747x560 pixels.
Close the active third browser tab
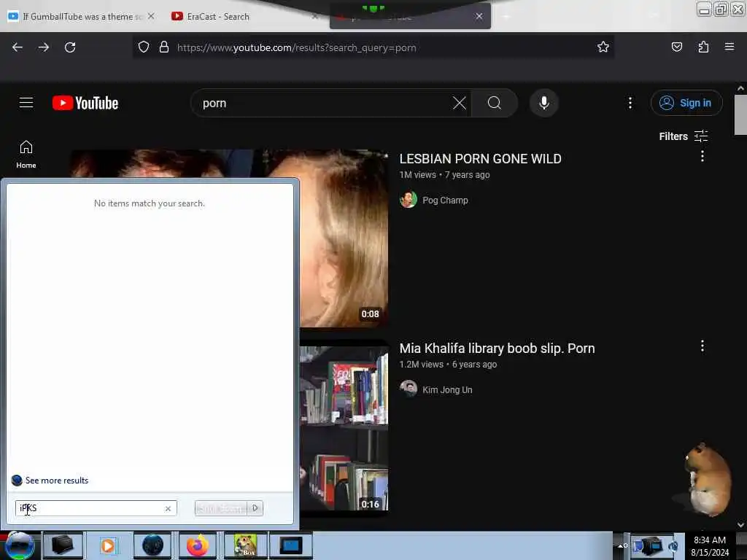pyautogui.click(x=479, y=16)
